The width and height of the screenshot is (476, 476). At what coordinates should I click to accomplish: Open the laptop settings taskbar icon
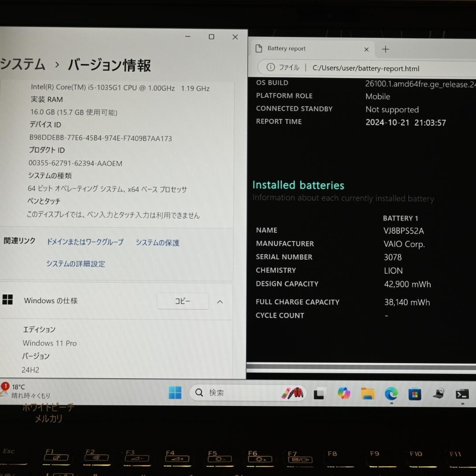[x=439, y=394]
